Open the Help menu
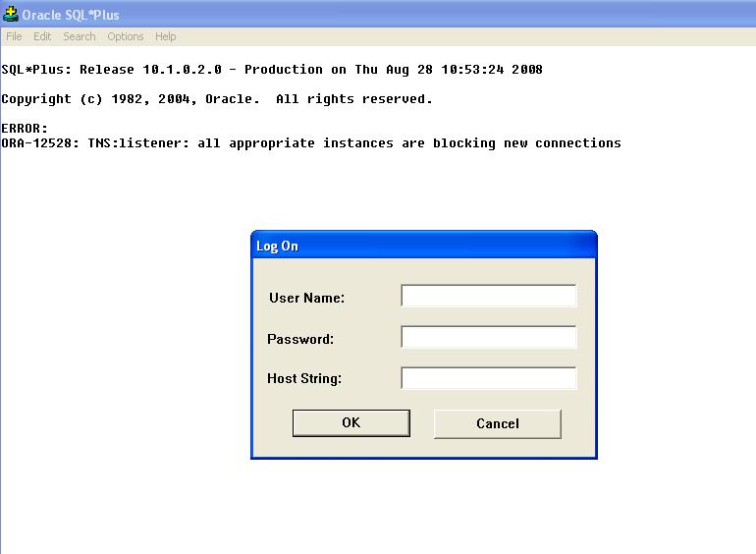756x554 pixels. [x=166, y=36]
